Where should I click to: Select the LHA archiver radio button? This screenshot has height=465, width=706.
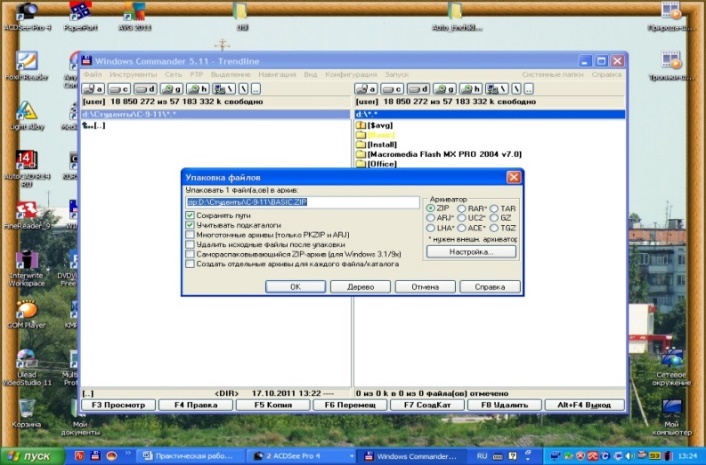tap(430, 228)
